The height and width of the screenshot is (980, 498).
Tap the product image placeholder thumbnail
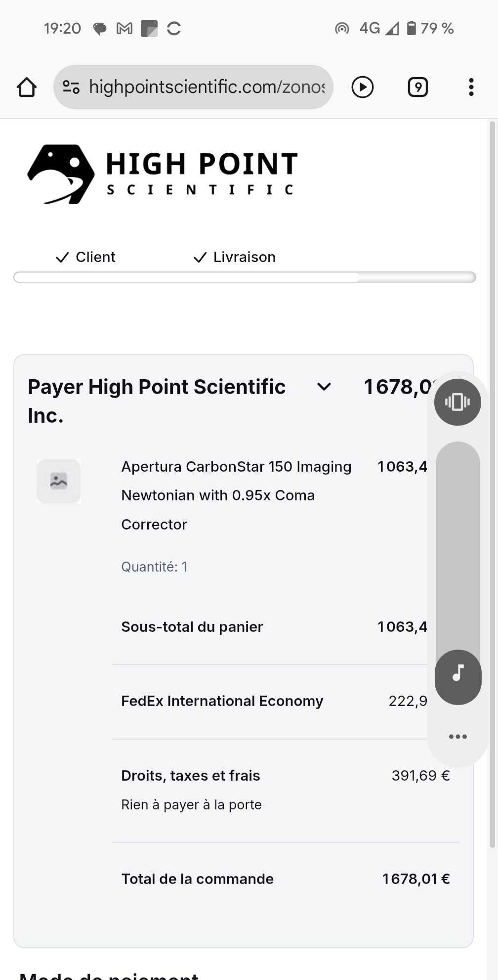pos(59,481)
